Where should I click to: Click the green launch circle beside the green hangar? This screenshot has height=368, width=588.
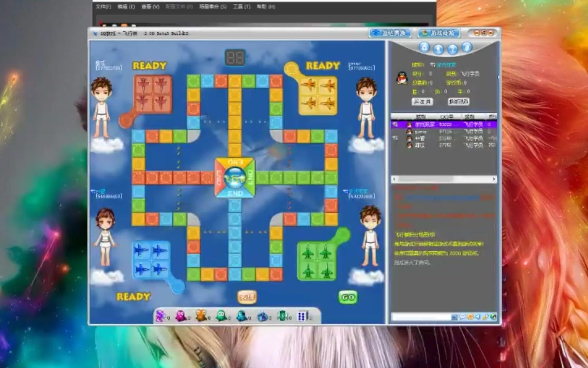(343, 234)
